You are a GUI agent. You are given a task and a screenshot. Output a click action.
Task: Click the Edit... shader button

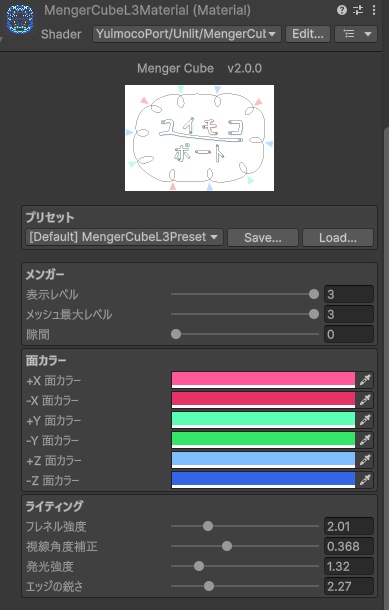click(x=308, y=34)
